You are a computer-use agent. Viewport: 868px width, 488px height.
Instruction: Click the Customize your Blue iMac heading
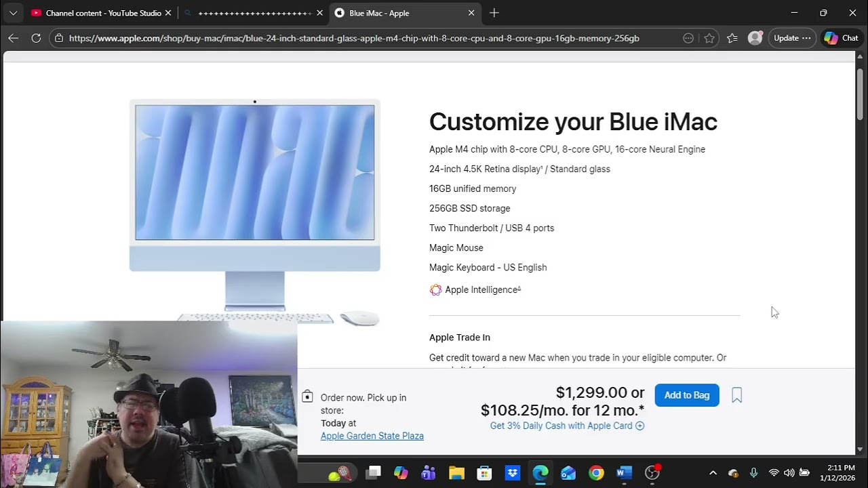573,122
